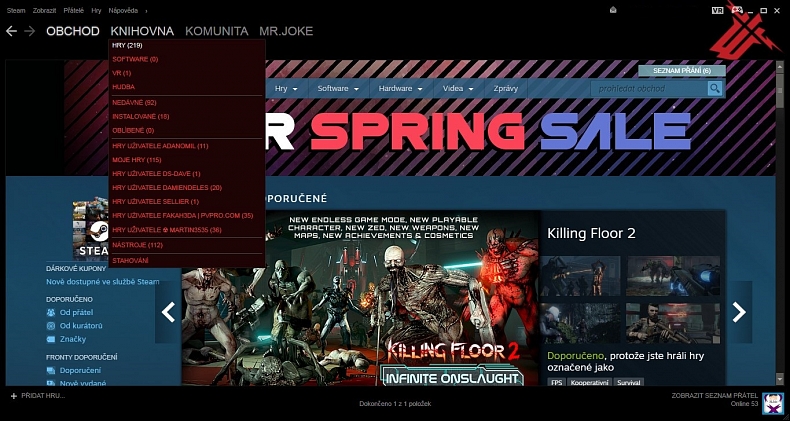Click the store search magnifier icon
Screen dimensions: 790x421
714,89
